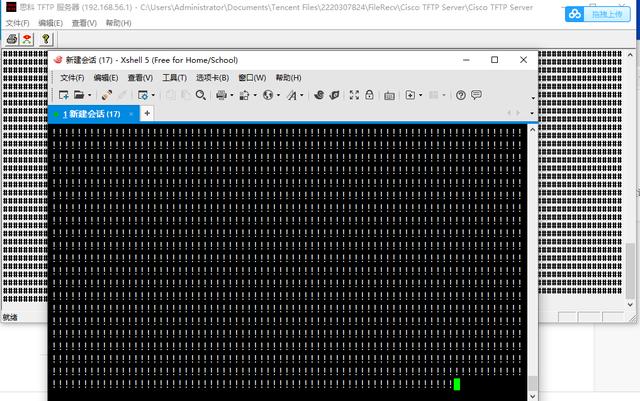640x401 pixels.
Task: Click the first TFTP server toolbar icon
Action: click(x=12, y=39)
